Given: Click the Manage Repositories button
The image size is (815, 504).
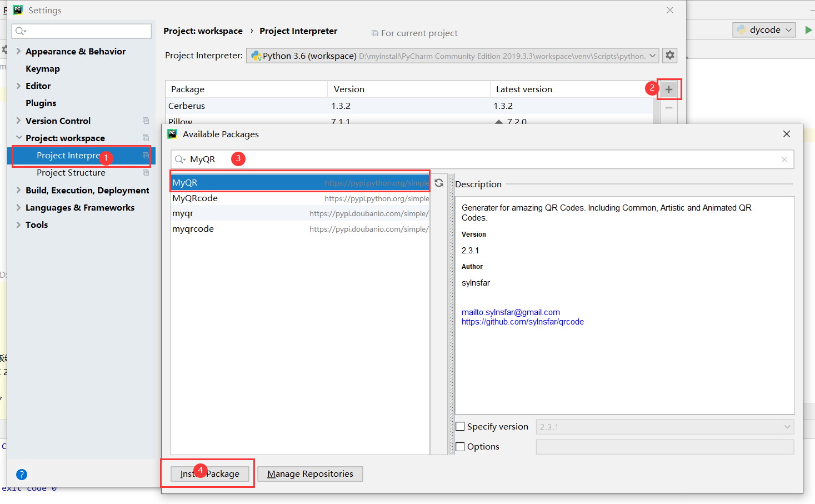Looking at the screenshot, I should 310,474.
